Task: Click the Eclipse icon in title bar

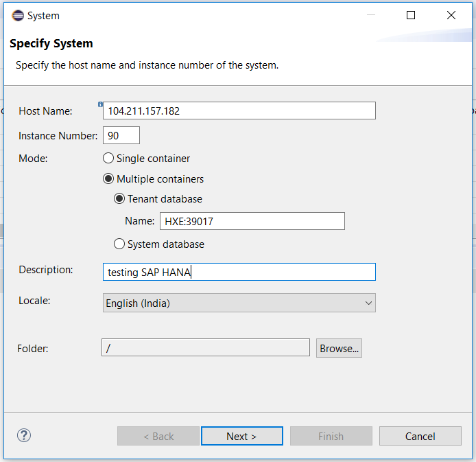Action: pos(18,15)
